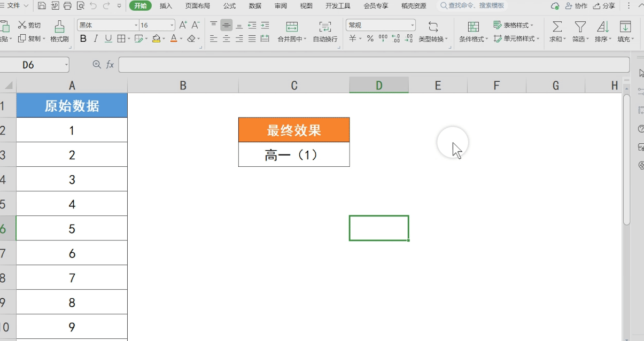Click the increase indent icon
The width and height of the screenshot is (644, 341).
[265, 25]
